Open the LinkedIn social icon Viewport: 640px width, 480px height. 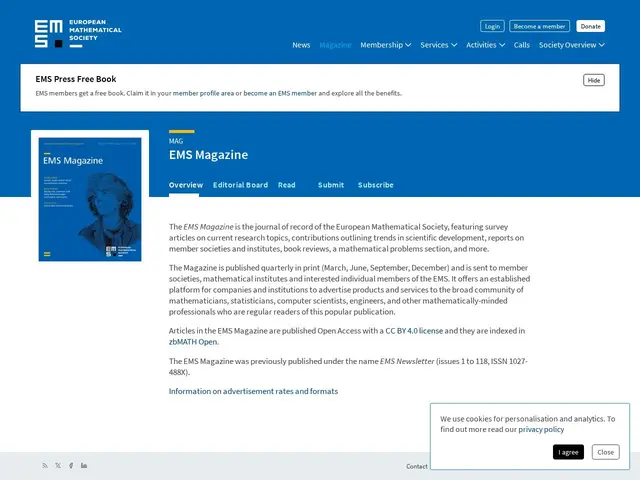(x=84, y=466)
